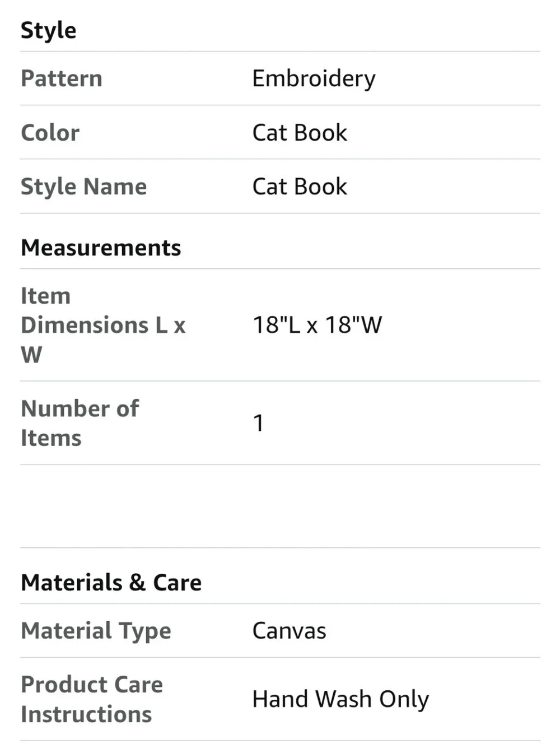Image resolution: width=560 pixels, height=744 pixels.
Task: Select the Embroidery pattern value
Action: [314, 79]
